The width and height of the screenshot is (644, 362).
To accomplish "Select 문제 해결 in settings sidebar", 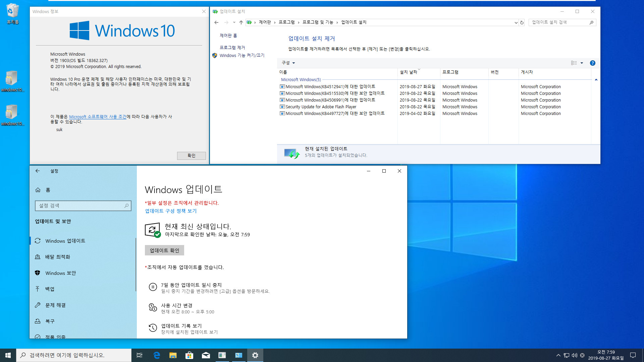I will 83,305.
